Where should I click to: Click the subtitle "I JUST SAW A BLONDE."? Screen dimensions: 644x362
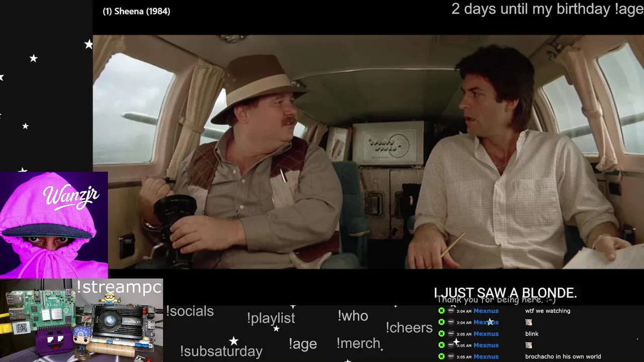click(x=505, y=293)
